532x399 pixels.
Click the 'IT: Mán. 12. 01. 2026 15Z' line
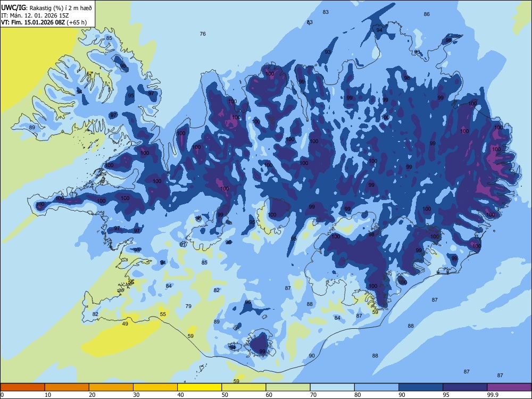35,15
